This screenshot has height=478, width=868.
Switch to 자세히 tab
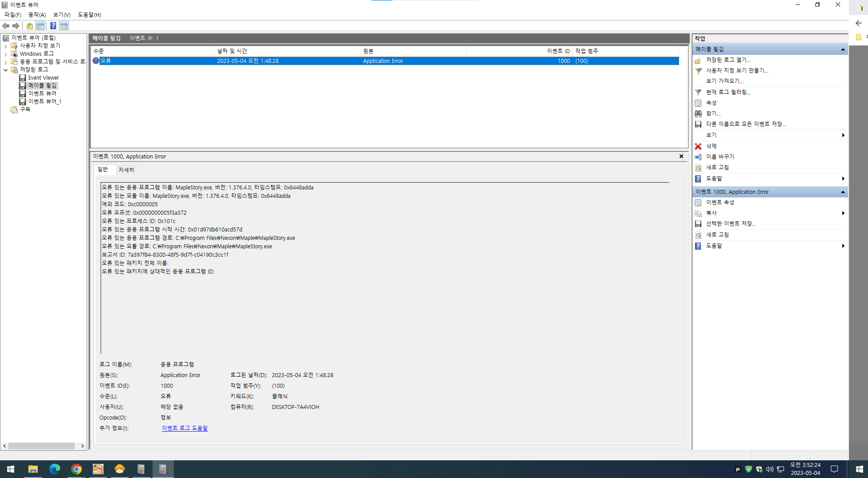point(126,170)
